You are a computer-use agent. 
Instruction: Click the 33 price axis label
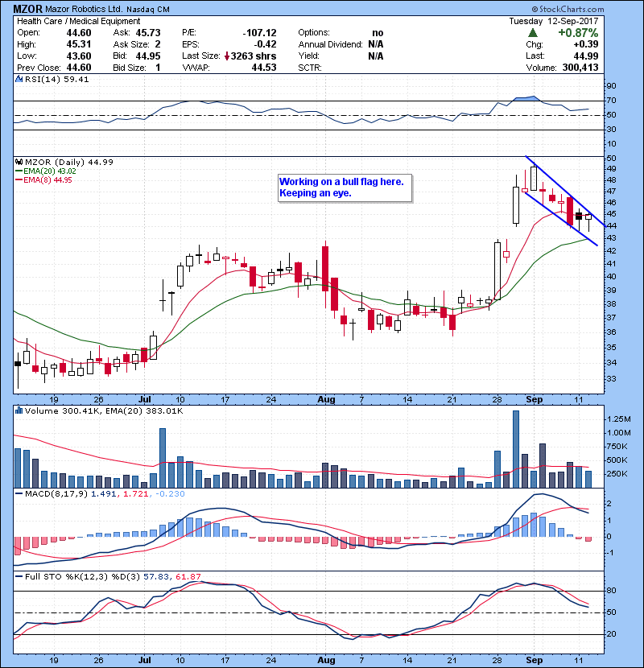point(611,379)
